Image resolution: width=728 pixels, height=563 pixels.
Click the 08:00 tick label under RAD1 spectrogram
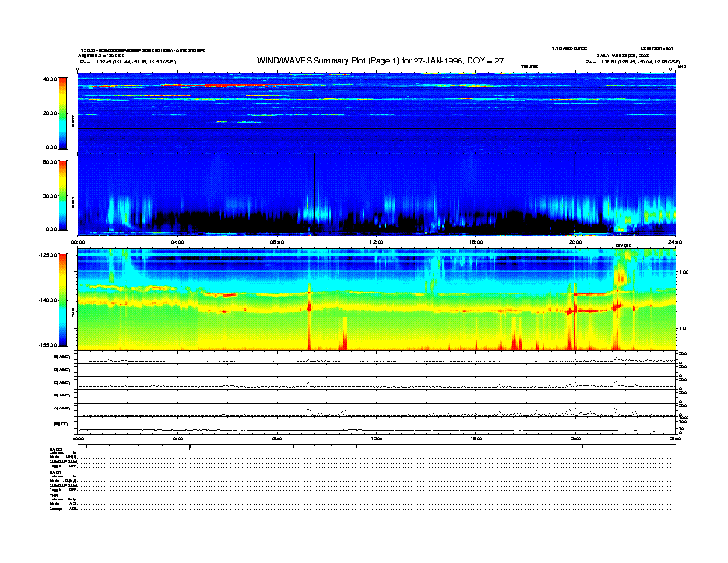click(277, 242)
